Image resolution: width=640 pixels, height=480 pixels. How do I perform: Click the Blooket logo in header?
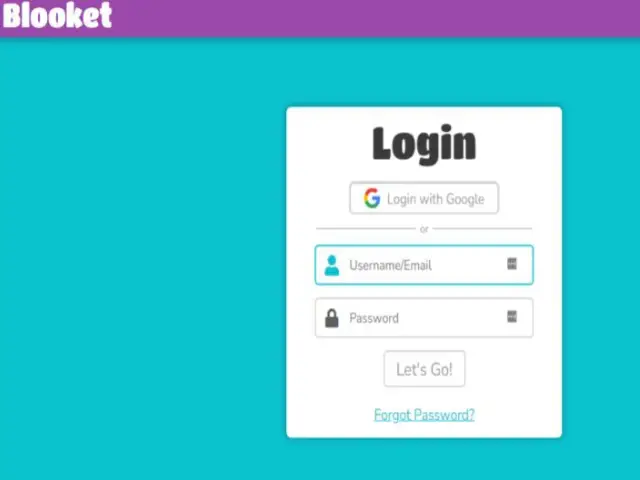(x=57, y=16)
